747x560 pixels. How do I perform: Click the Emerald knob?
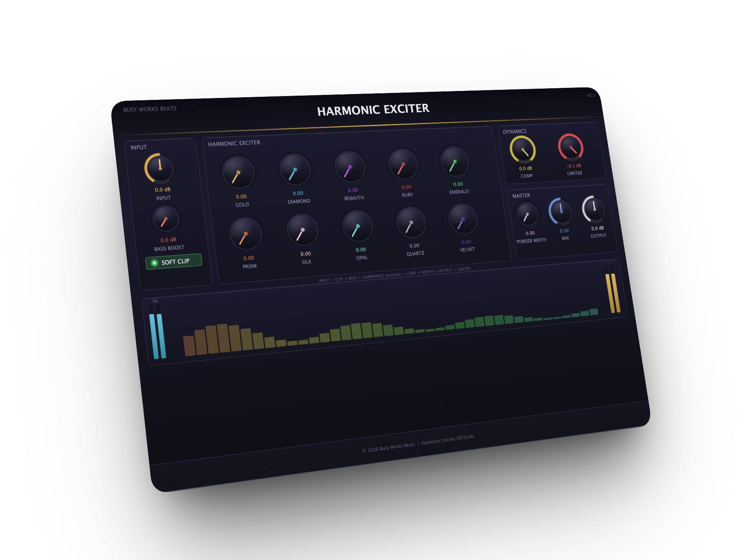click(x=454, y=161)
